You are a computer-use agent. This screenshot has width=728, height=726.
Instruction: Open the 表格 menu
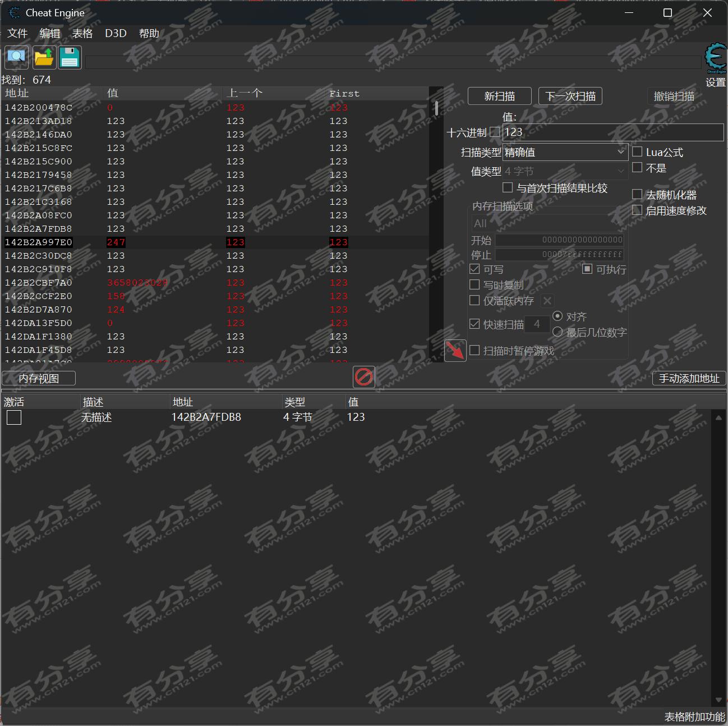[82, 33]
